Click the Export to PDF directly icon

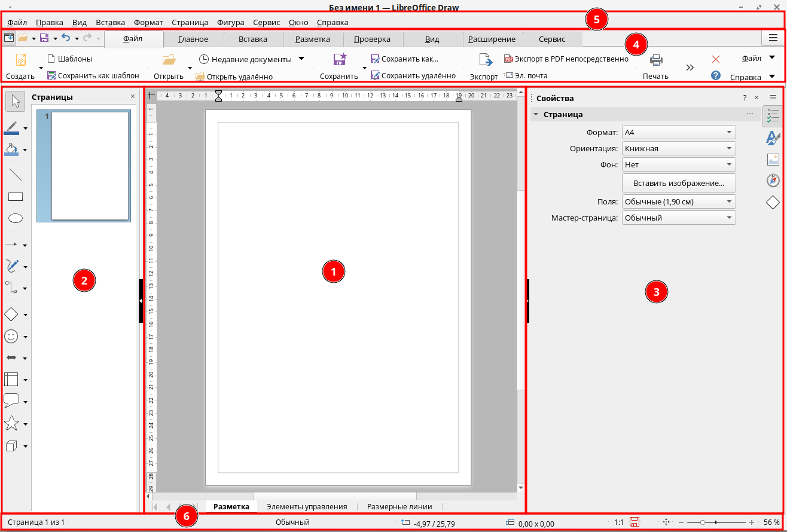click(x=509, y=59)
